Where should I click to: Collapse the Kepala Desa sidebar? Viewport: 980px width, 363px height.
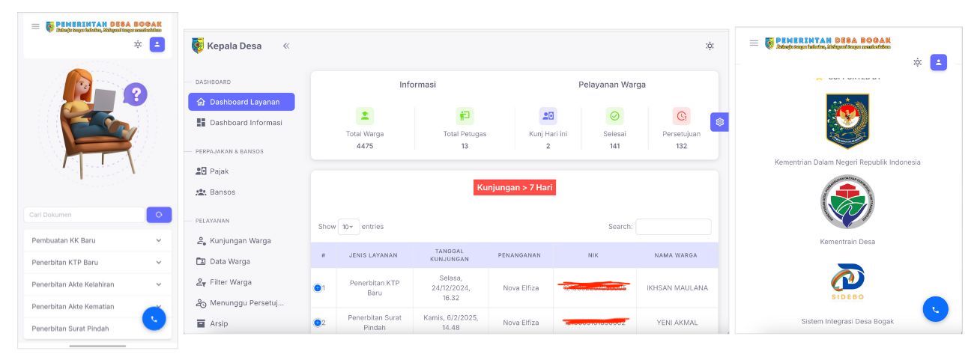click(286, 46)
